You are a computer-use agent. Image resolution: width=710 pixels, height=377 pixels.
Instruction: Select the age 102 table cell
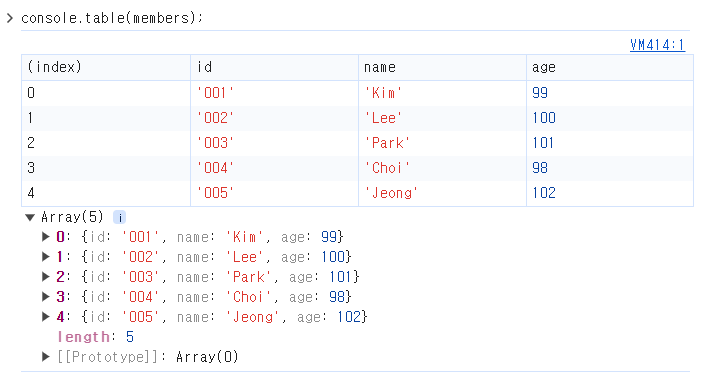pyautogui.click(x=610, y=193)
